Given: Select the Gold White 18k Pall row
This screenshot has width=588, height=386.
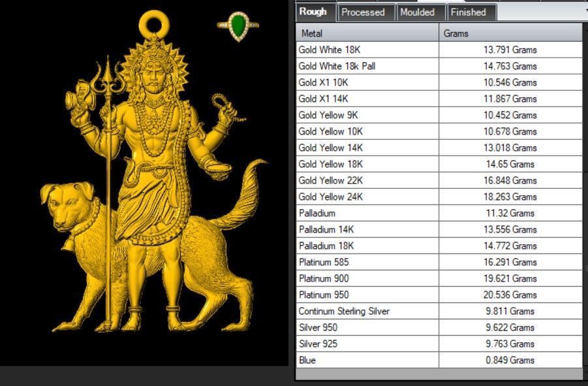Looking at the screenshot, I should 439,66.
